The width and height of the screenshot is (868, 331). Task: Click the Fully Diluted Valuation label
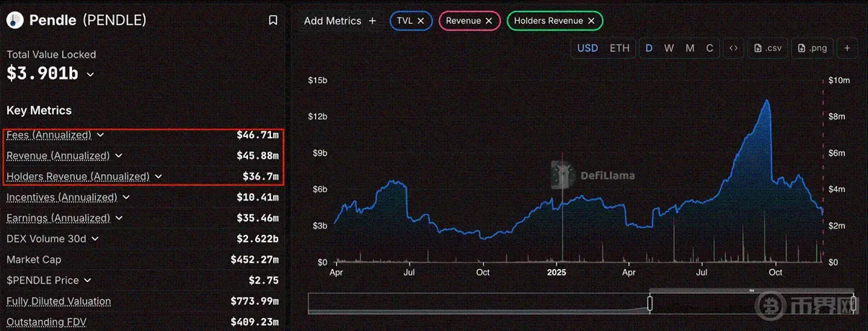(x=58, y=301)
